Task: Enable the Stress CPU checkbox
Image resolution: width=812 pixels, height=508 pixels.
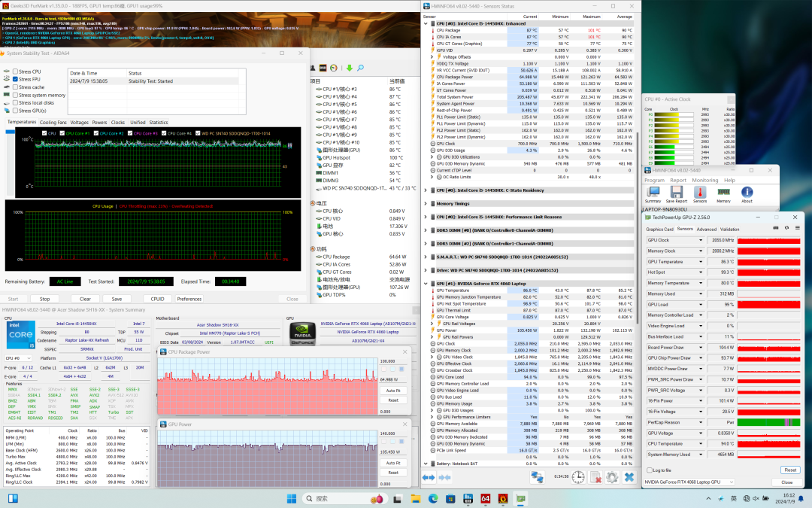Action: click(x=15, y=71)
